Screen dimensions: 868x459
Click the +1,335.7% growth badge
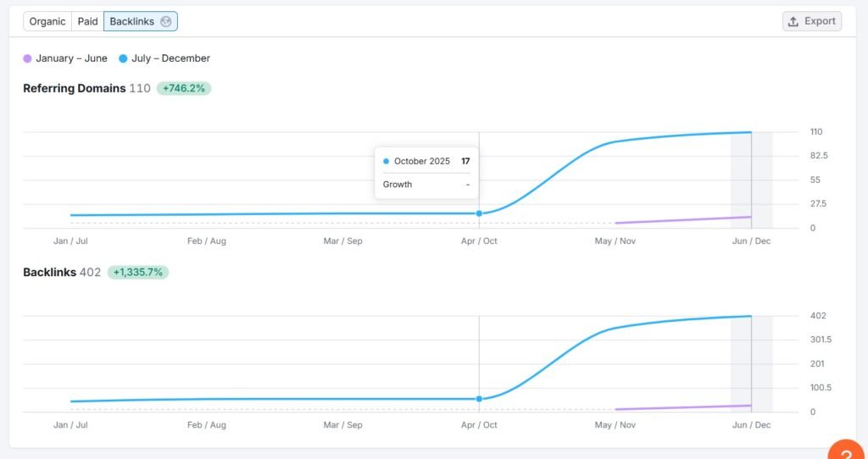tap(137, 272)
